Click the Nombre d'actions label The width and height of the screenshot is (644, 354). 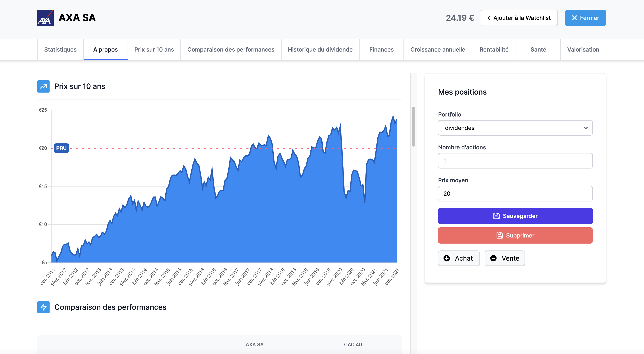(462, 147)
